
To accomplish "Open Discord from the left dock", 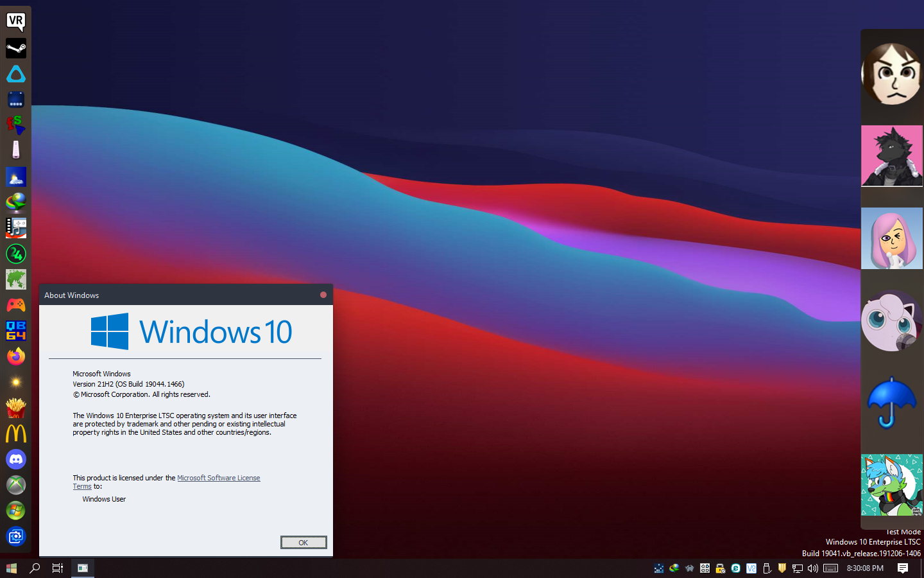I will [x=16, y=459].
